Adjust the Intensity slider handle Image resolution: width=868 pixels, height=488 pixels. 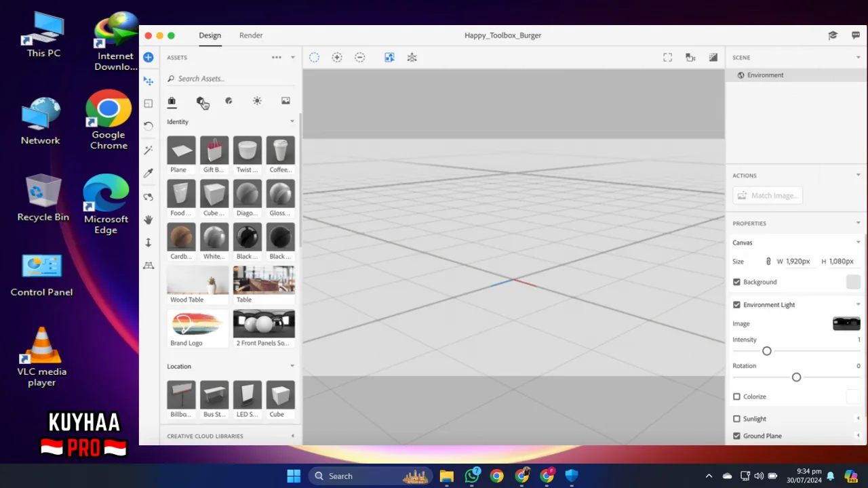pyautogui.click(x=767, y=351)
